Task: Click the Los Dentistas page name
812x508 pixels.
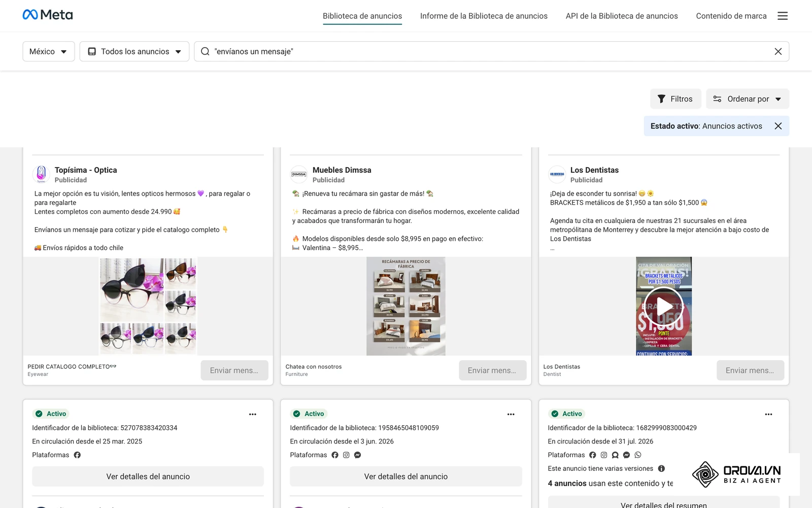Action: [594, 170]
